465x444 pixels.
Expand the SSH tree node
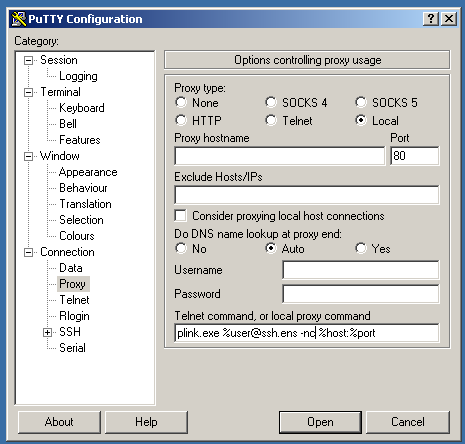47,332
